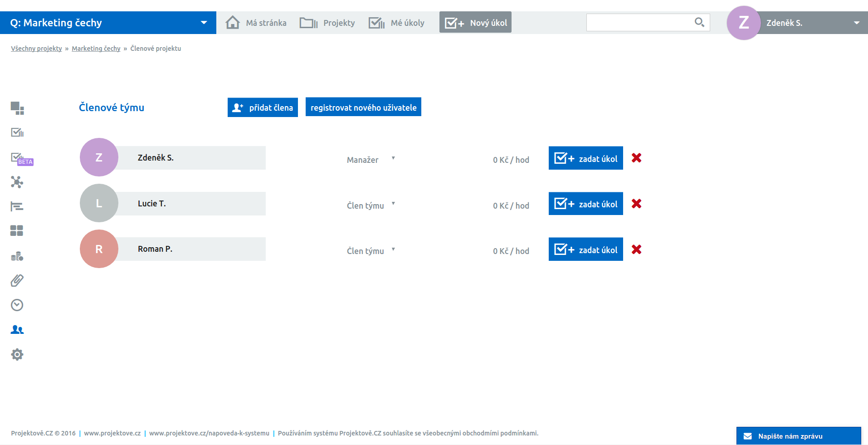Open the task list sidebar icon
The height and width of the screenshot is (445, 868).
[17, 132]
